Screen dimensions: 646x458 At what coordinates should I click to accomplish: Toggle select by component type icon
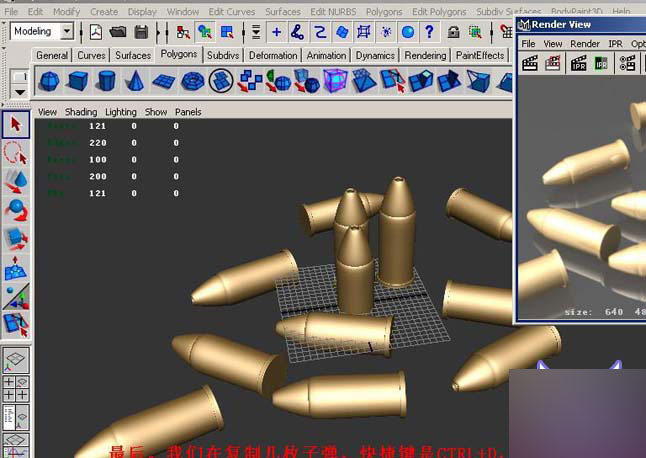click(x=227, y=32)
